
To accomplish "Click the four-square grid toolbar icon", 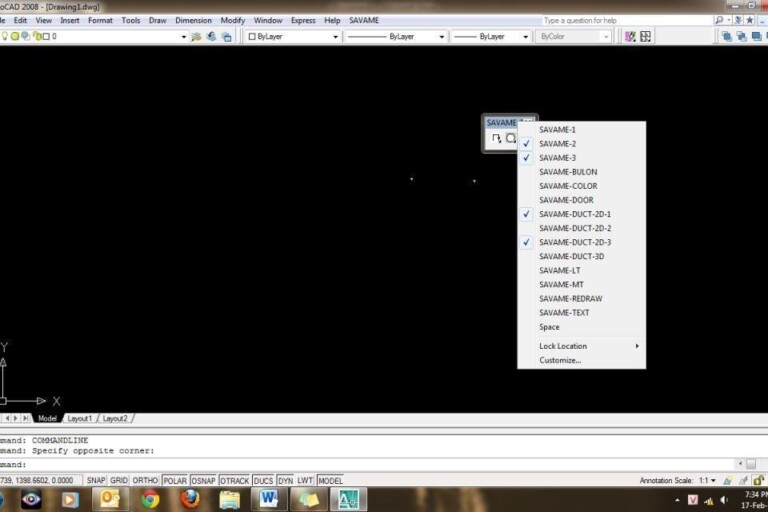I will pyautogui.click(x=646, y=36).
